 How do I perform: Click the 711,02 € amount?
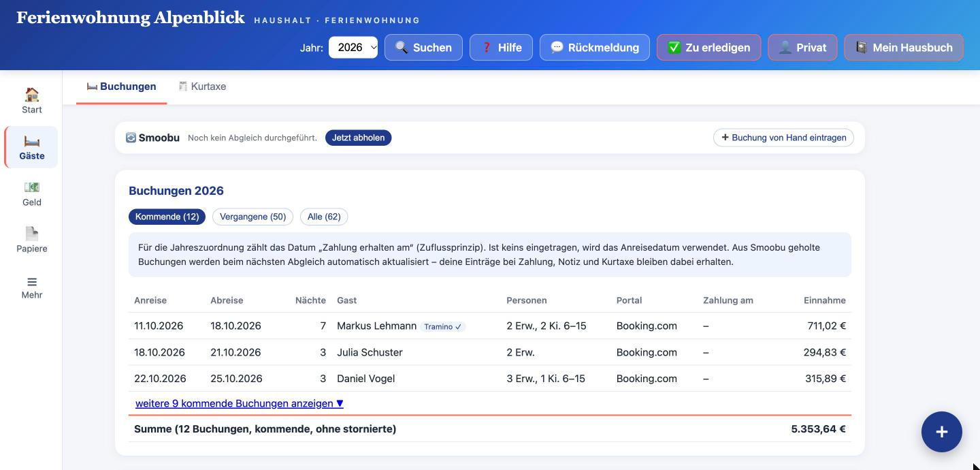[x=827, y=326]
